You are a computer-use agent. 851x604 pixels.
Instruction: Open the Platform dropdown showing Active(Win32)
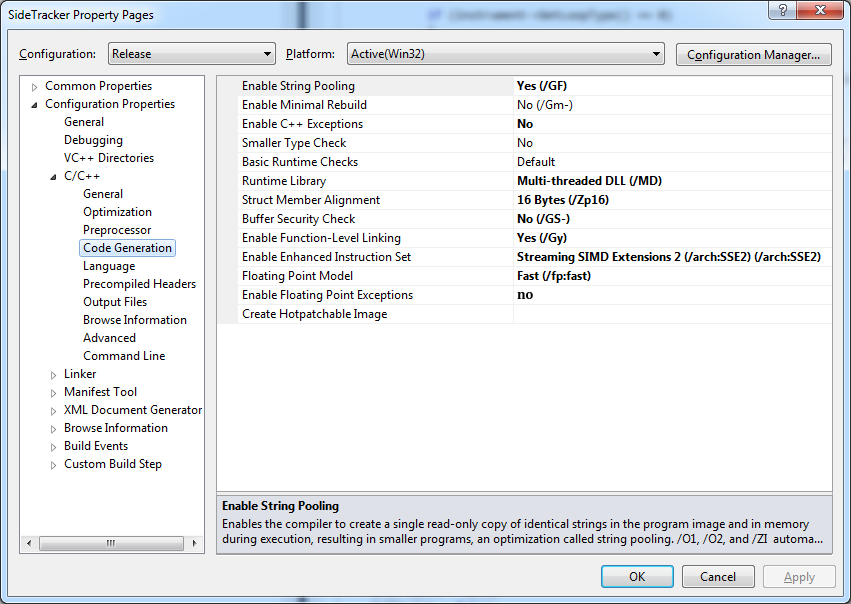(505, 54)
